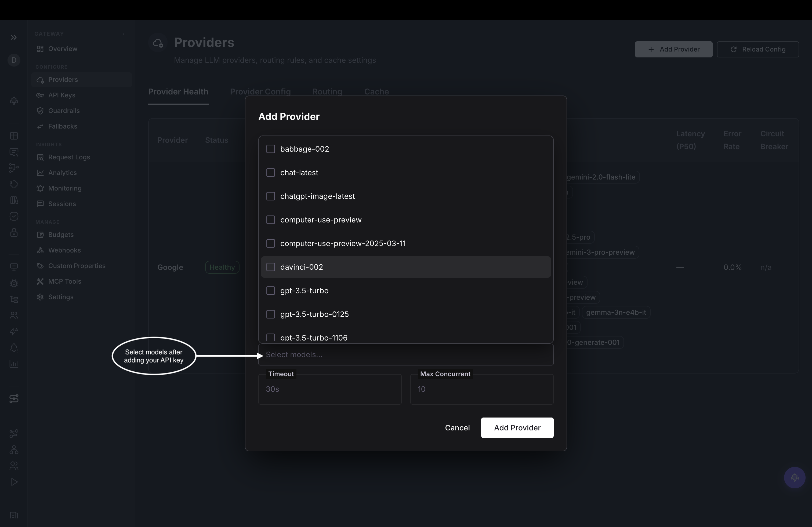Open Custom Properties in the sidebar
Screen dimensions: 812x527
click(x=81, y=266)
